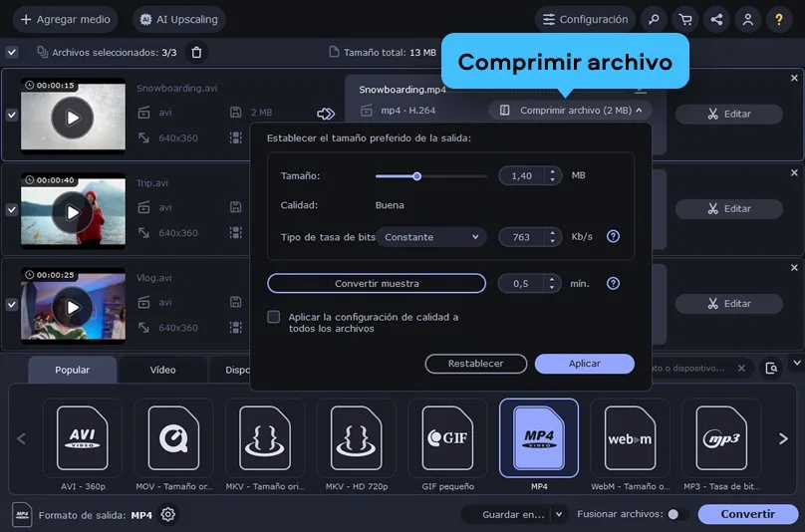The width and height of the screenshot is (805, 532).
Task: Open output format settings gear
Action: point(168,514)
